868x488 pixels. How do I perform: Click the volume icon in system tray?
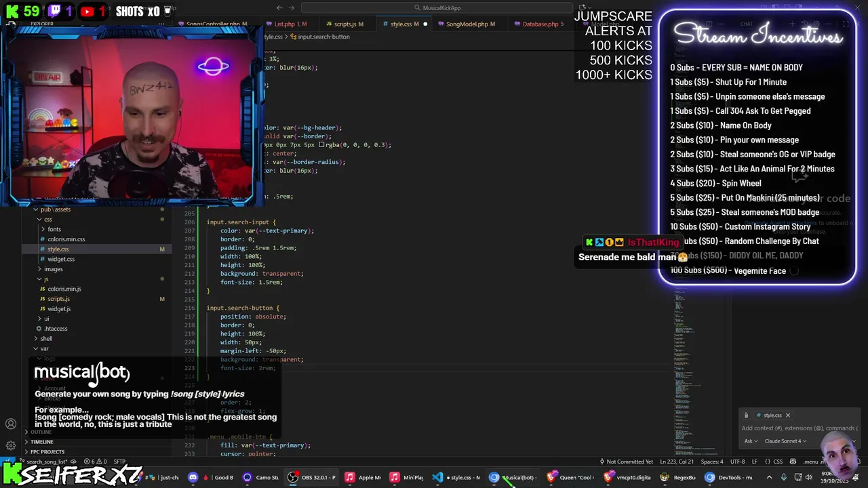point(808,477)
